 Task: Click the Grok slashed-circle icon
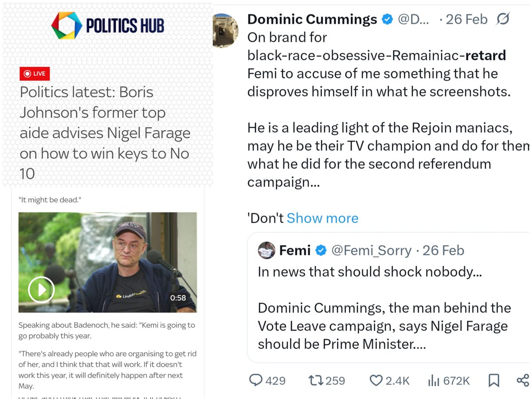503,19
